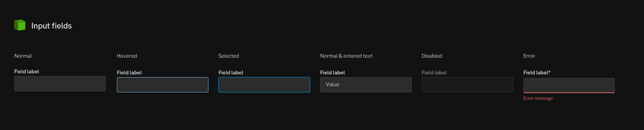Image resolution: width=644 pixels, height=130 pixels.
Task: Click the greyed-out Disabled Field label
Action: (x=434, y=73)
